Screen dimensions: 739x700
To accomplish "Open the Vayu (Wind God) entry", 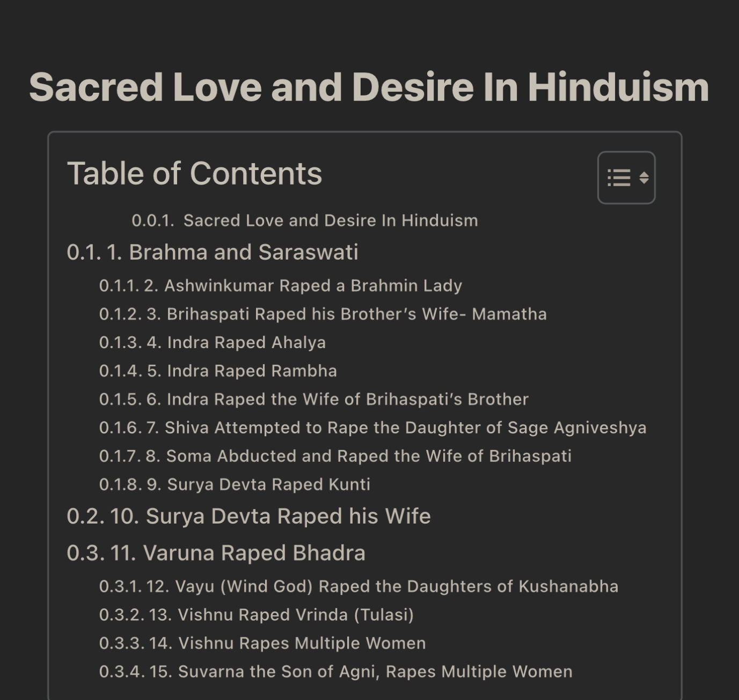I will [x=358, y=586].
